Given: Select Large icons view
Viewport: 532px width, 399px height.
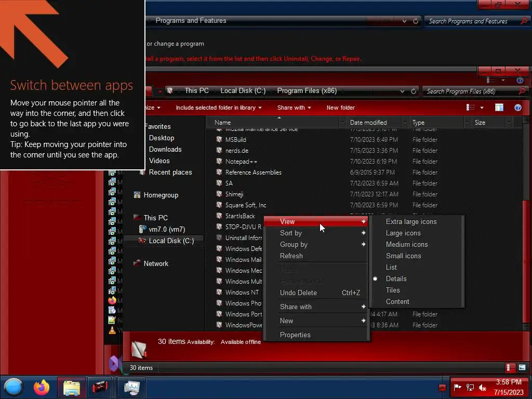Looking at the screenshot, I should (417, 233).
